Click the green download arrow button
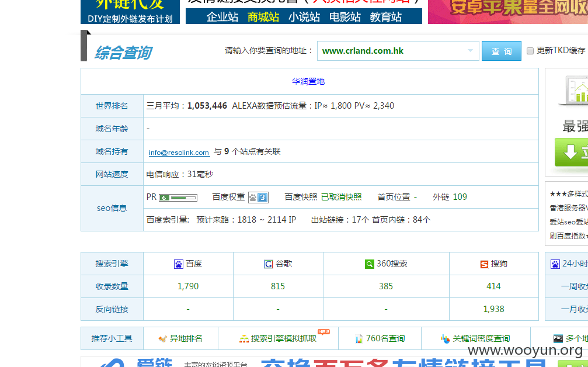The width and height of the screenshot is (588, 367). tap(571, 152)
